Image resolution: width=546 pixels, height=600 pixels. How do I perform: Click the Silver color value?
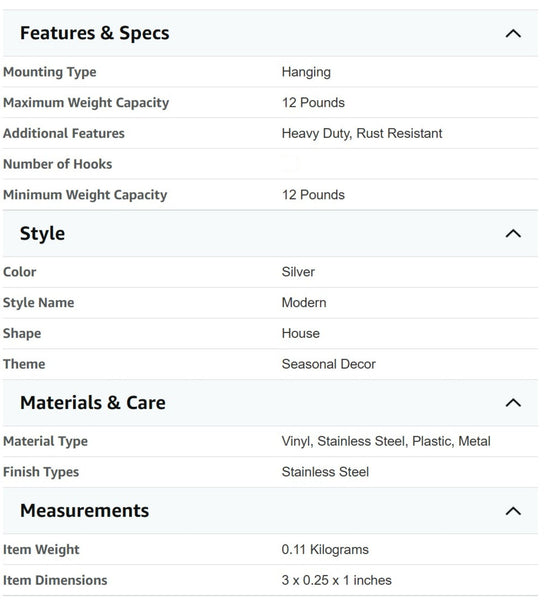pos(298,272)
